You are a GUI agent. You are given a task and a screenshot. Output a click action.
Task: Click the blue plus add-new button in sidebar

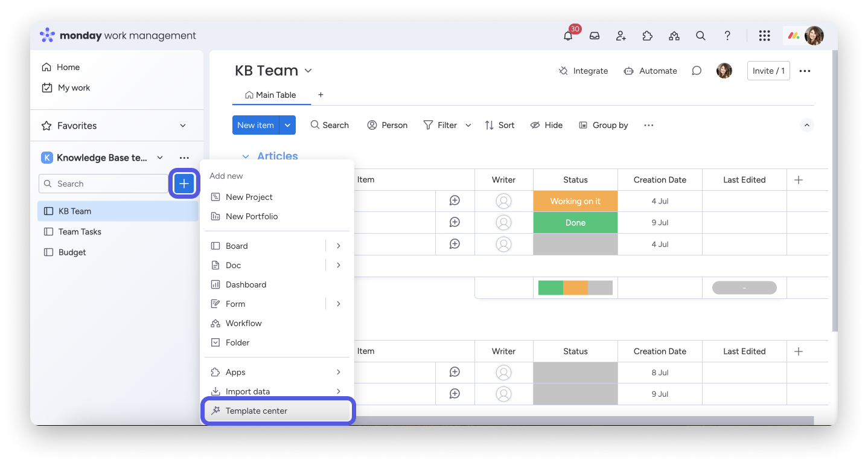184,184
